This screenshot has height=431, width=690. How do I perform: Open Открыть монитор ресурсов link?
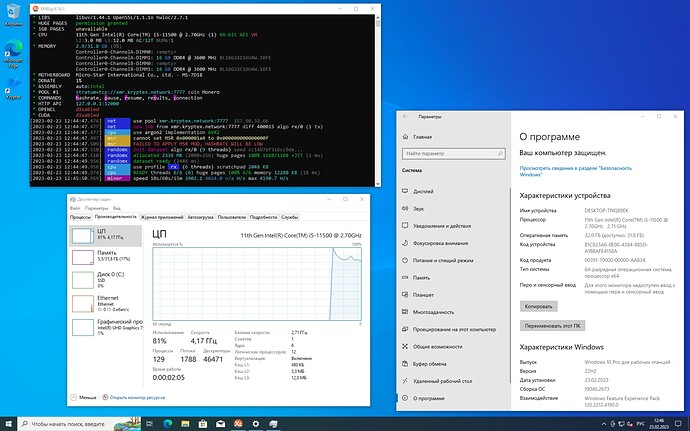pos(137,397)
